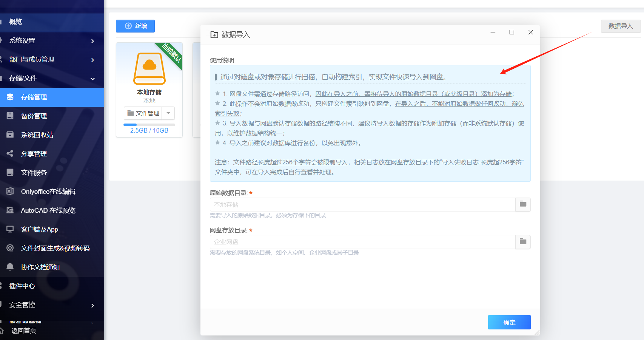This screenshot has height=340, width=644.
Task: Click the 分享管理 share icon
Action: coord(10,153)
